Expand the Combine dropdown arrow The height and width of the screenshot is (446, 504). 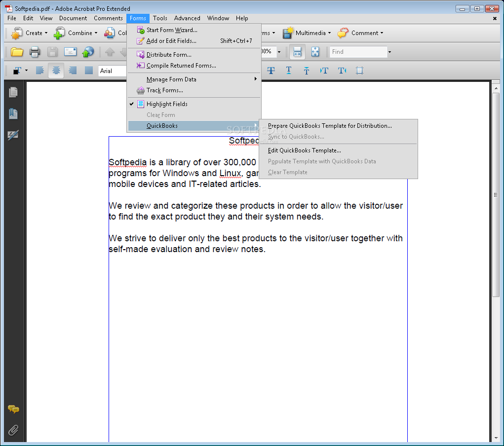pos(96,33)
